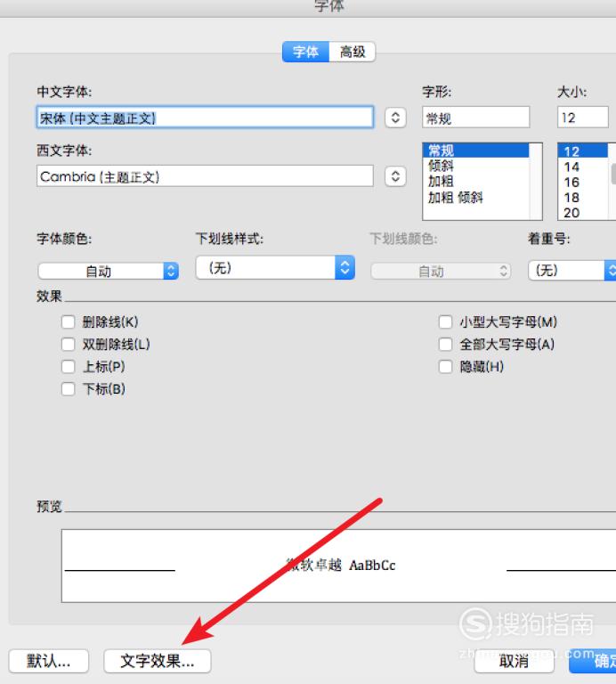Select 常规 in the font style list
Screen dimensions: 616x684
475,151
